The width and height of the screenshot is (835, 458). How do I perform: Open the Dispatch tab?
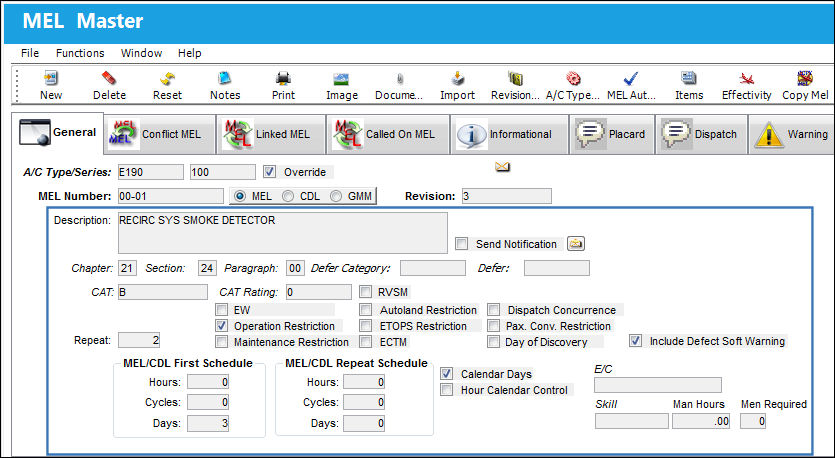coord(701,134)
